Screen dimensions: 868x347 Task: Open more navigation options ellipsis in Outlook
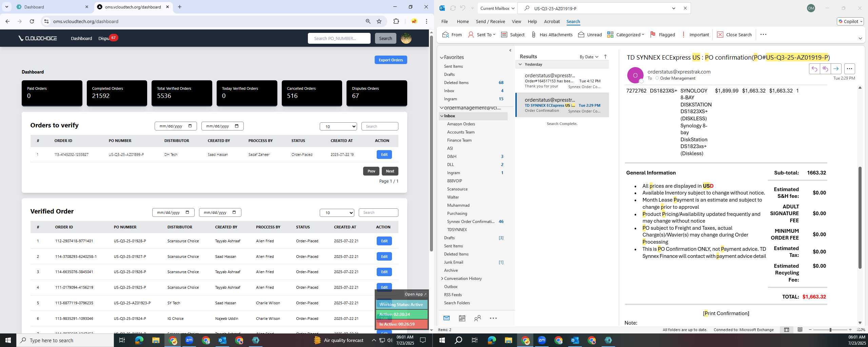(x=493, y=318)
